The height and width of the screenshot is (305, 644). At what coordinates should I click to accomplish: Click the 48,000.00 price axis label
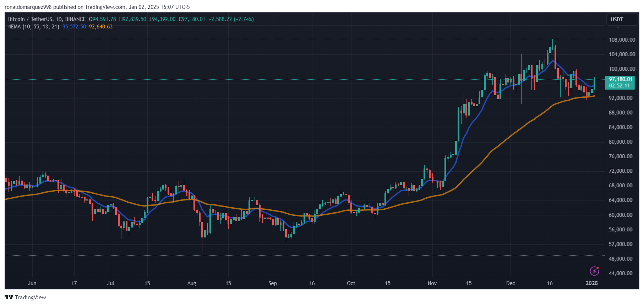click(x=621, y=259)
